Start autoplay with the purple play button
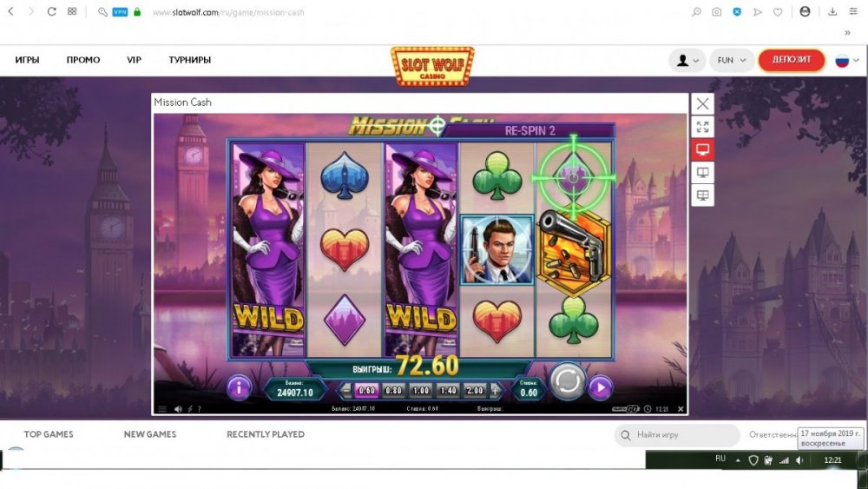Image resolution: width=868 pixels, height=489 pixels. pyautogui.click(x=601, y=387)
